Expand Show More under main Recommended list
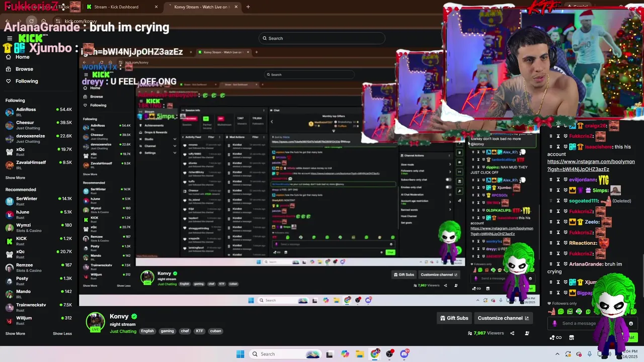The height and width of the screenshot is (362, 644). (15, 333)
